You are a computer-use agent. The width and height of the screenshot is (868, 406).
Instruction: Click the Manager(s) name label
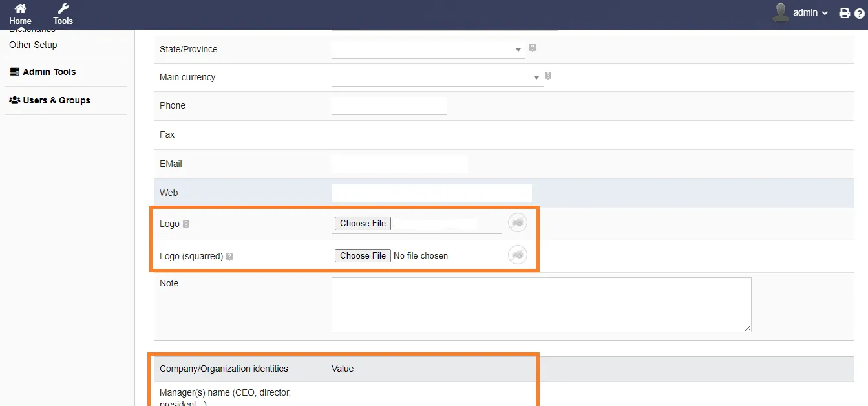[226, 398]
